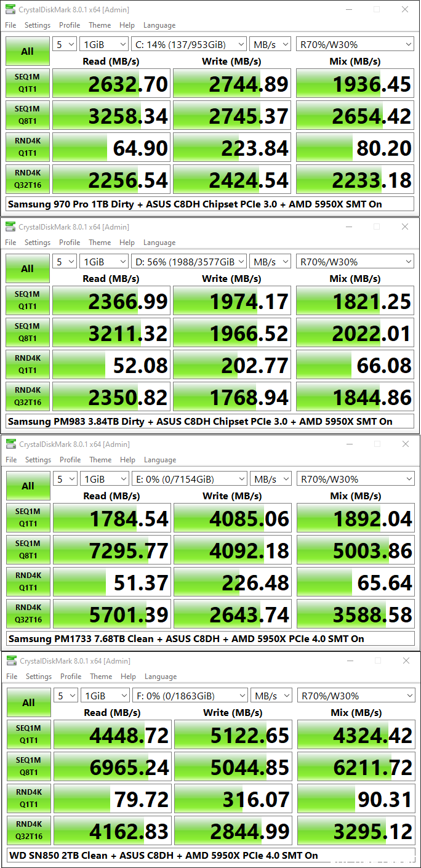Click the 2233.18 mix result cell
Viewport: 421px width, 868px height.
pyautogui.click(x=355, y=180)
